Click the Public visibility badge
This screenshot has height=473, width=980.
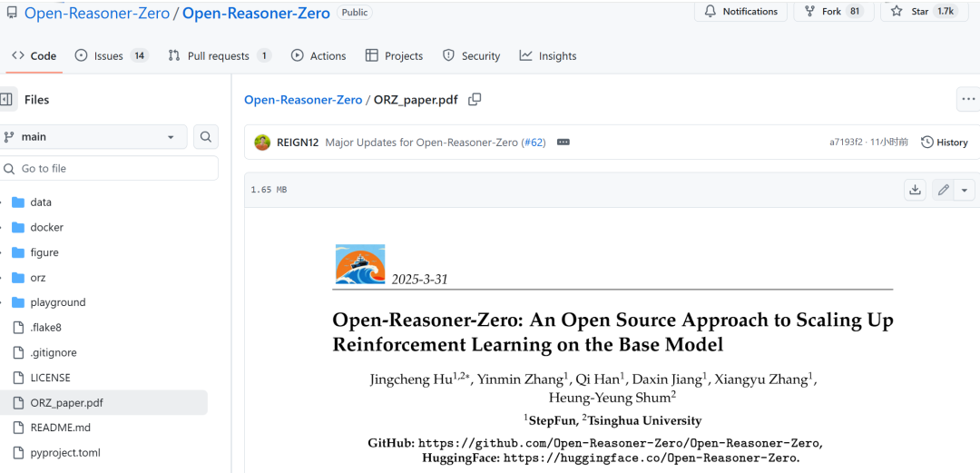(355, 12)
